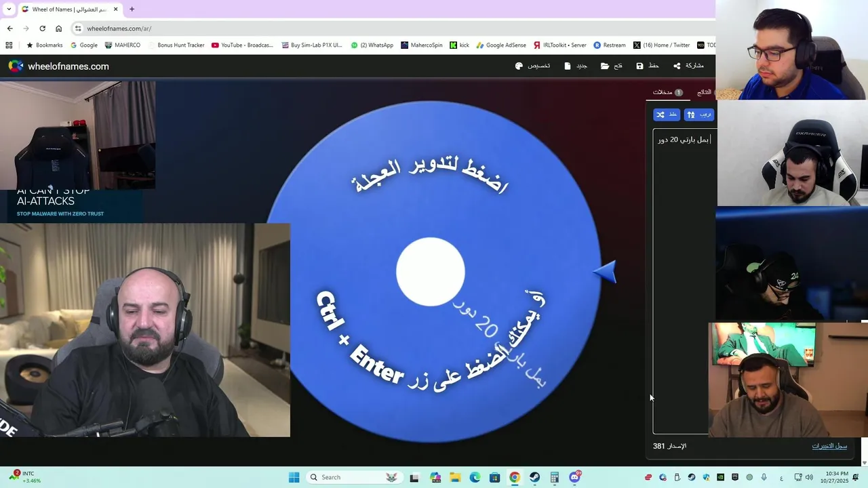Open the WhatsApp bookmark
The height and width of the screenshot is (488, 868).
372,45
